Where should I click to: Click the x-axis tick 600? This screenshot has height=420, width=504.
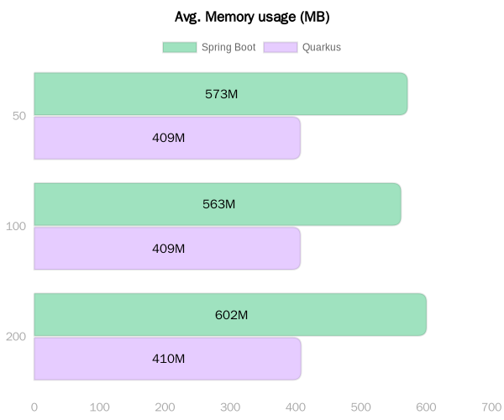pos(426,407)
